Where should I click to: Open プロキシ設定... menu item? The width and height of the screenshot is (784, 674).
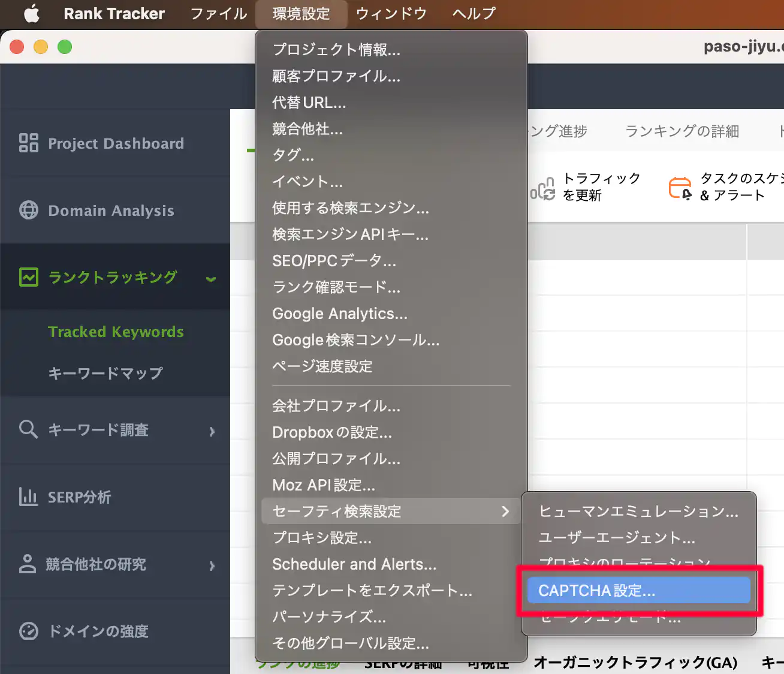[x=391, y=537]
